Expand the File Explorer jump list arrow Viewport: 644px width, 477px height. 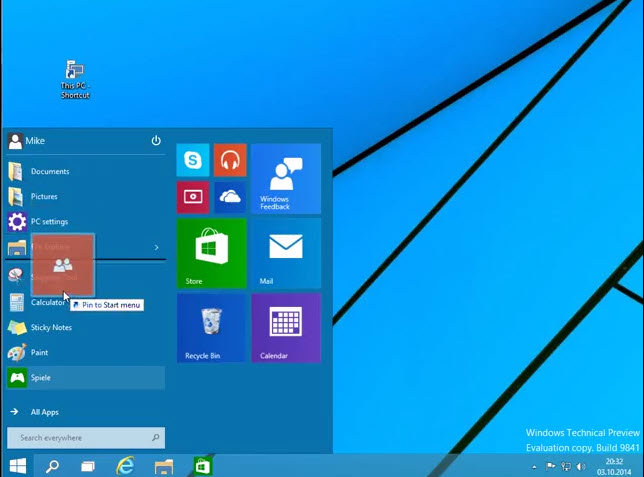tap(156, 247)
